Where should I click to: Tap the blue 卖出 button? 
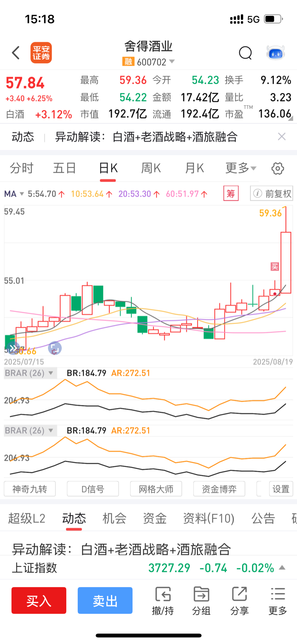pyautogui.click(x=105, y=600)
